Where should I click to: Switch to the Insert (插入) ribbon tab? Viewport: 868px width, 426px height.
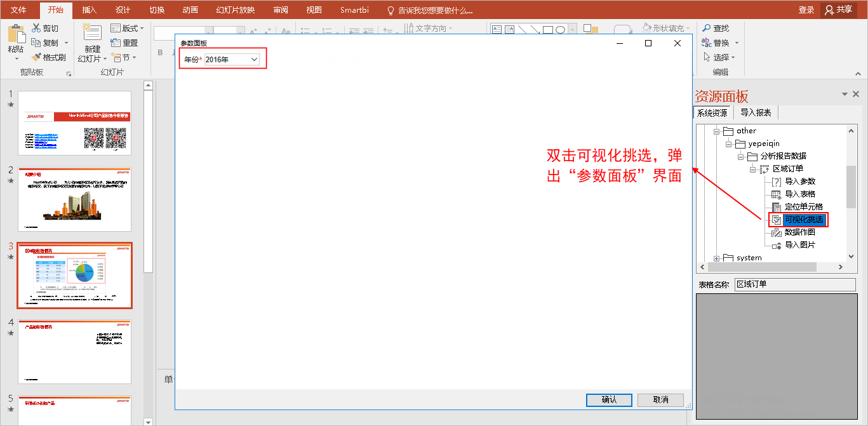coord(90,10)
